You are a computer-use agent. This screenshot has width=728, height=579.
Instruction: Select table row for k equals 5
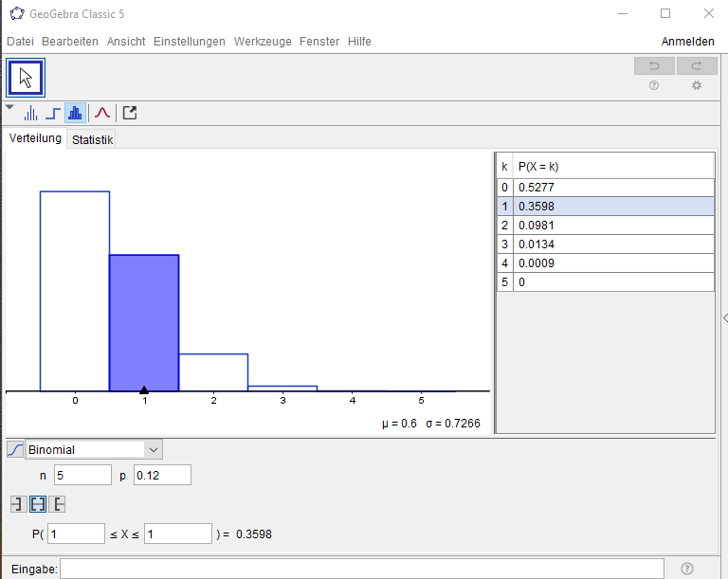pyautogui.click(x=606, y=282)
